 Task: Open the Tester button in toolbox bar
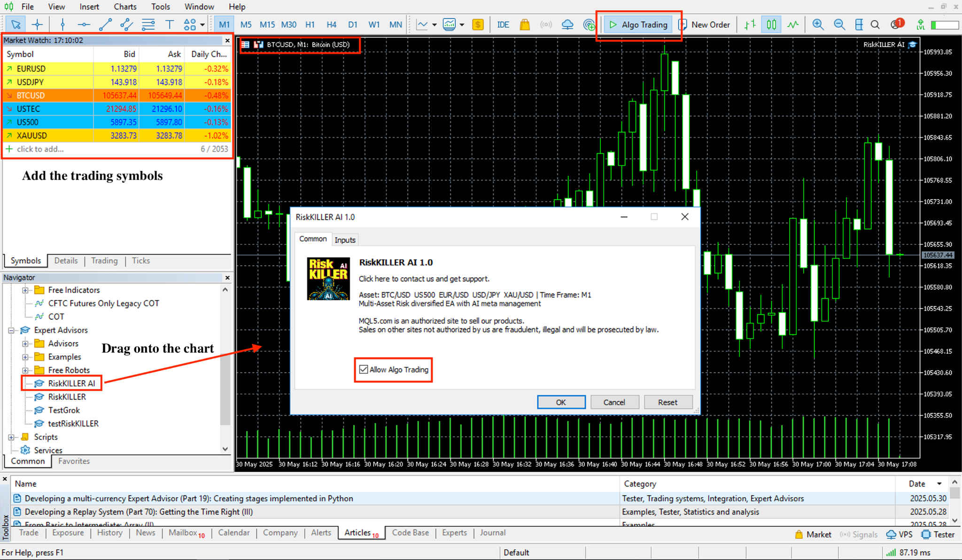pyautogui.click(x=938, y=534)
